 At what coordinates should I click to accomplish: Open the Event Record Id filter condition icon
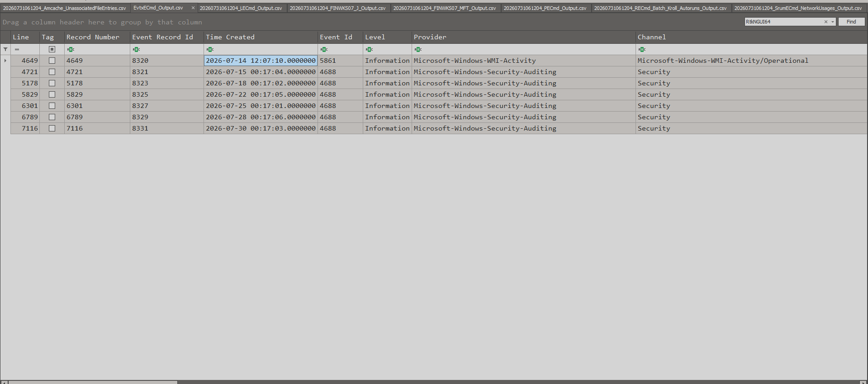(136, 49)
